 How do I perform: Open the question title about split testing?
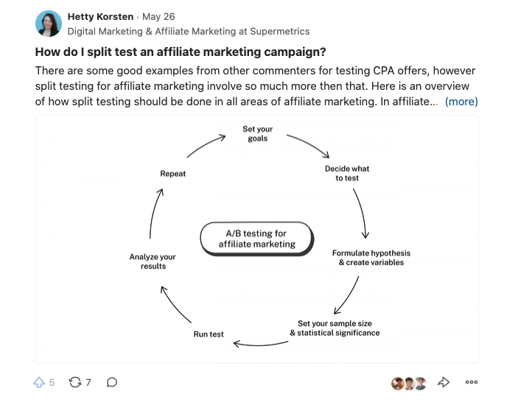point(181,52)
